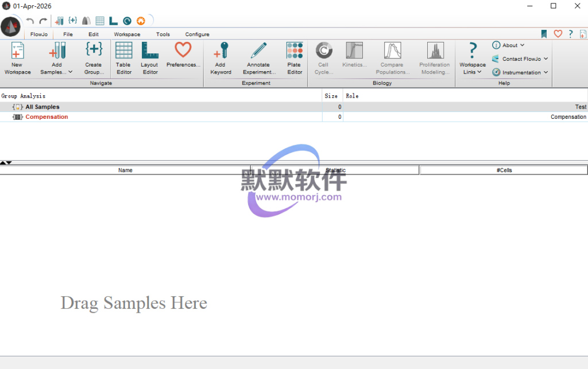Expand the Add Samples dropdown
Viewport: 588px width, 369px height.
tap(70, 72)
